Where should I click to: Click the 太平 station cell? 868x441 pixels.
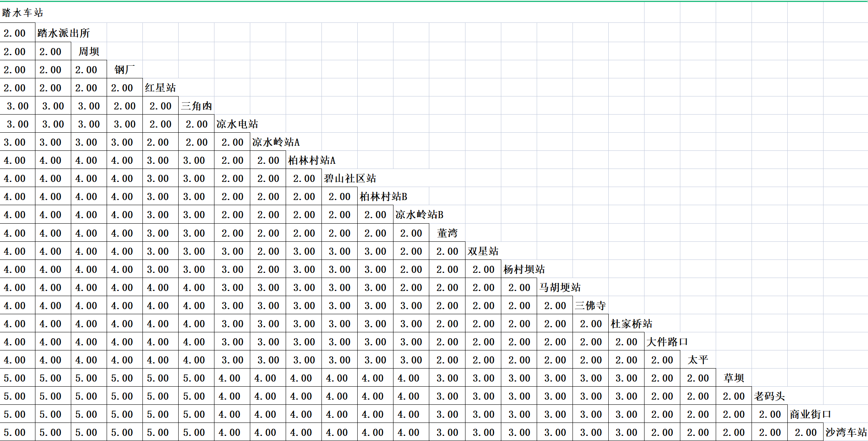click(x=698, y=359)
